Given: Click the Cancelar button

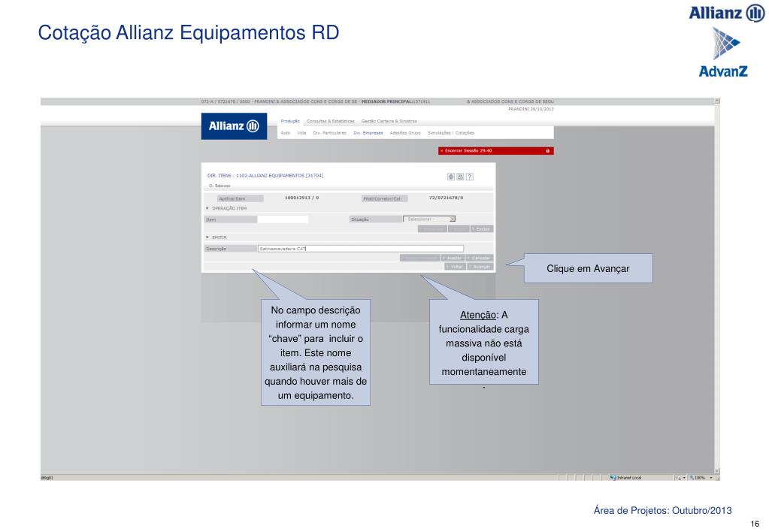Looking at the screenshot, I should click(480, 258).
